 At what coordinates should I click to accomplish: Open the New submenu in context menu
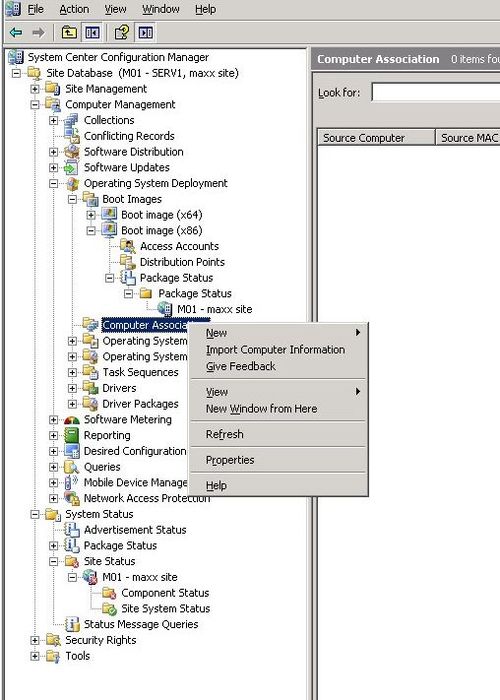pos(278,333)
